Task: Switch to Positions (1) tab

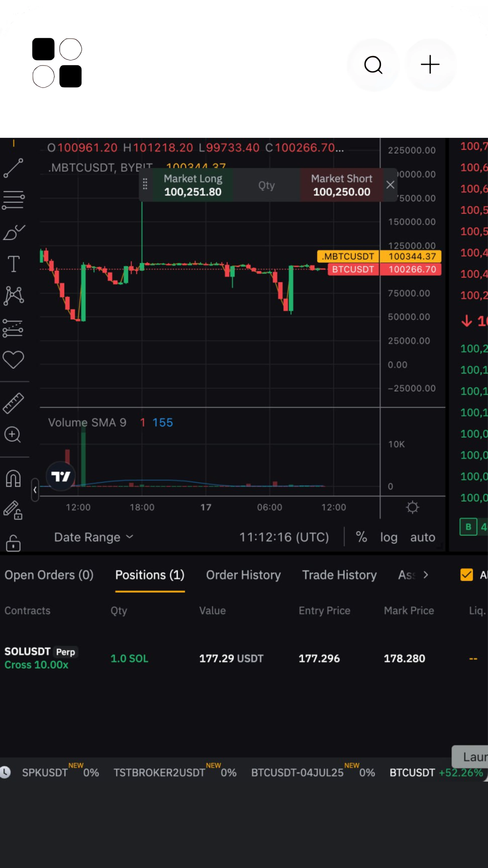Action: click(x=150, y=575)
